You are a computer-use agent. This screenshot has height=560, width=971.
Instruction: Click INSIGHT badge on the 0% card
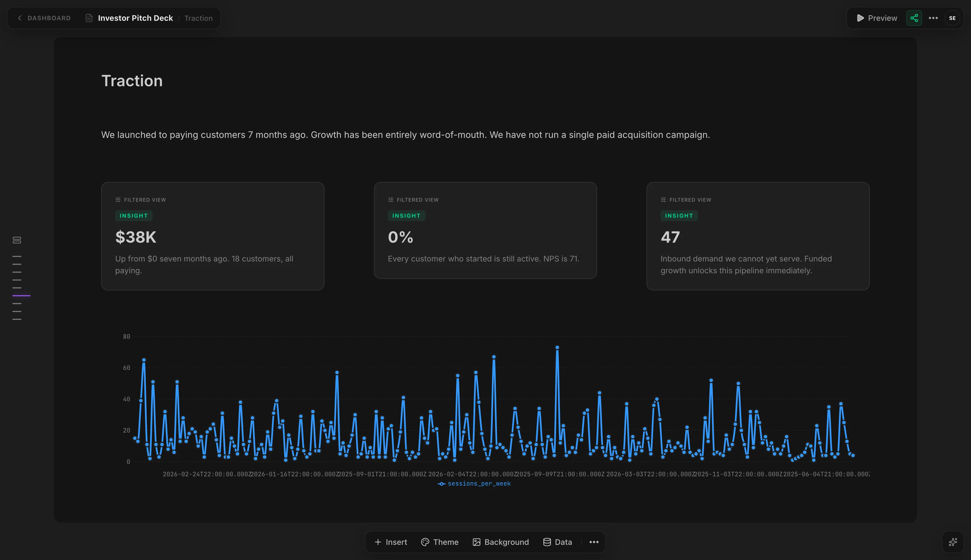[x=406, y=216]
